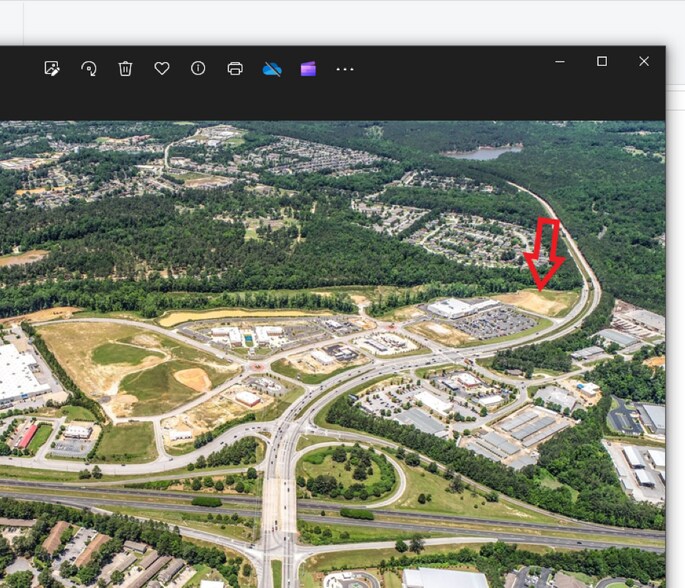The height and width of the screenshot is (588, 685).
Task: Rotate the photo with the rotate icon
Action: (x=89, y=68)
